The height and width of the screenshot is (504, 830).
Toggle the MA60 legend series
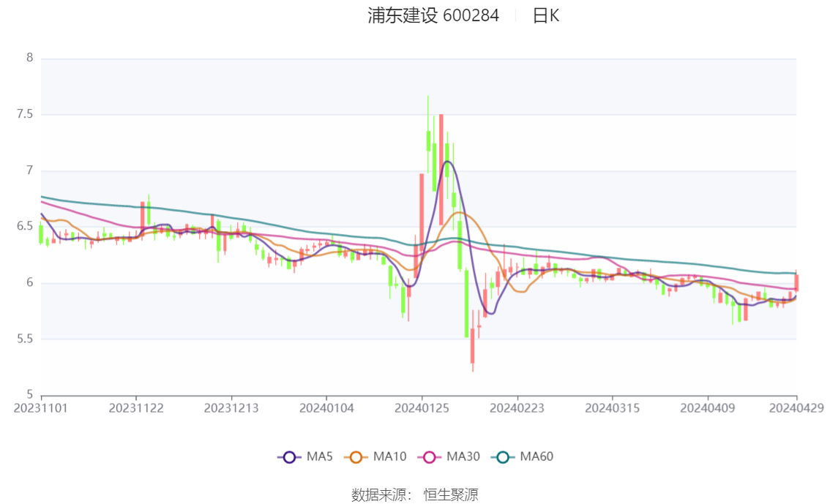pyautogui.click(x=523, y=457)
